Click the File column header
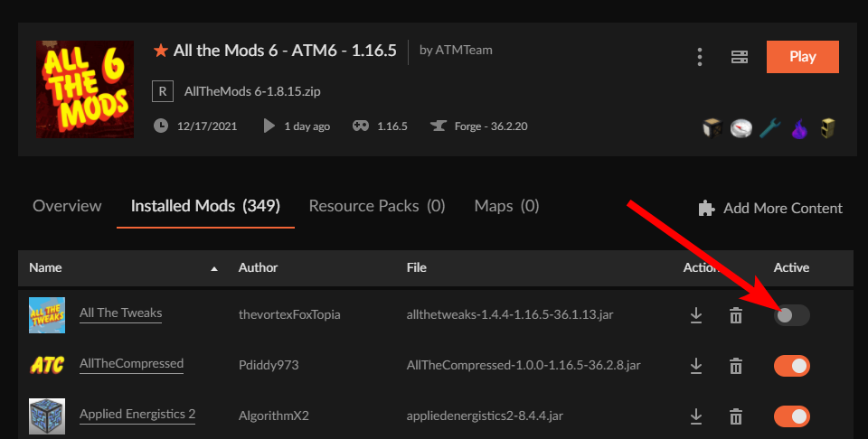Image resolution: width=868 pixels, height=439 pixels. point(416,267)
